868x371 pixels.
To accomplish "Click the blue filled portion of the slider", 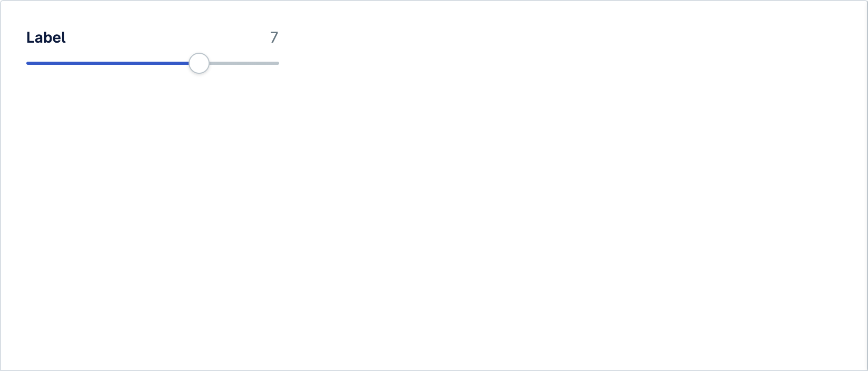I will point(108,63).
